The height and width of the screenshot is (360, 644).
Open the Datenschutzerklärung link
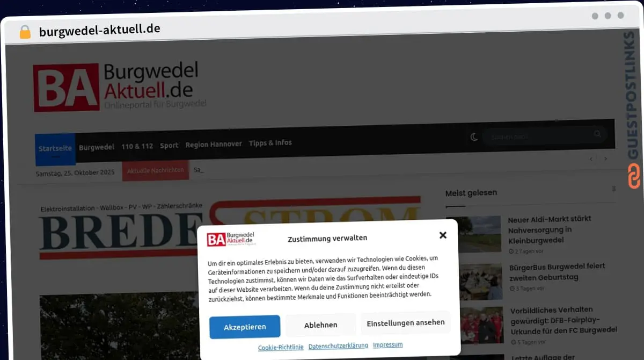(x=338, y=345)
